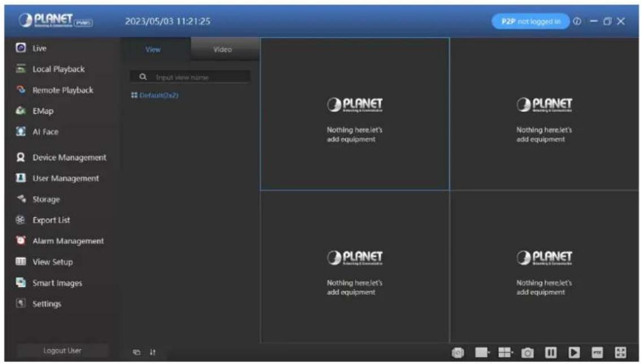
Task: Select the top-right video pane
Action: click(x=544, y=114)
